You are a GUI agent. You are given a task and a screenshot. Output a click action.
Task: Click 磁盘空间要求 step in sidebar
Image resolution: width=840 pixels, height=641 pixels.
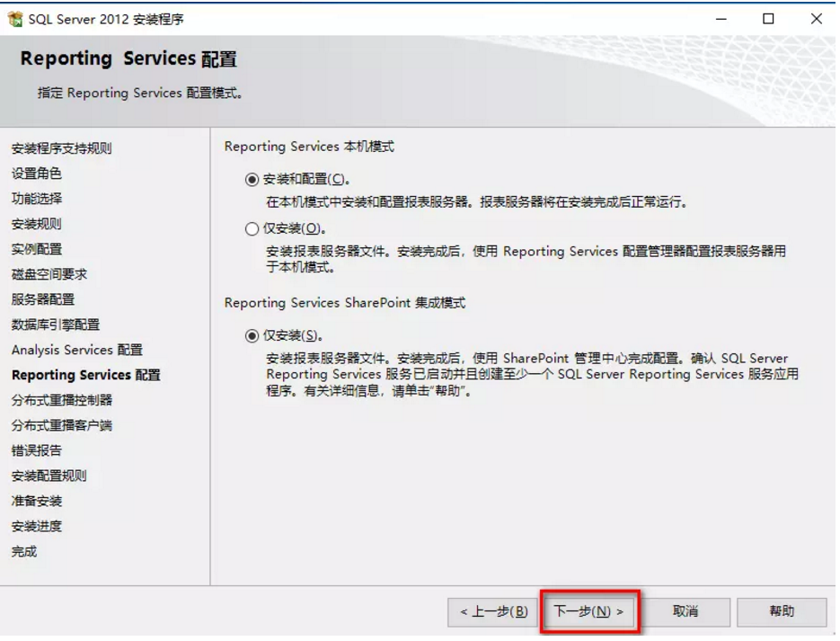point(49,274)
